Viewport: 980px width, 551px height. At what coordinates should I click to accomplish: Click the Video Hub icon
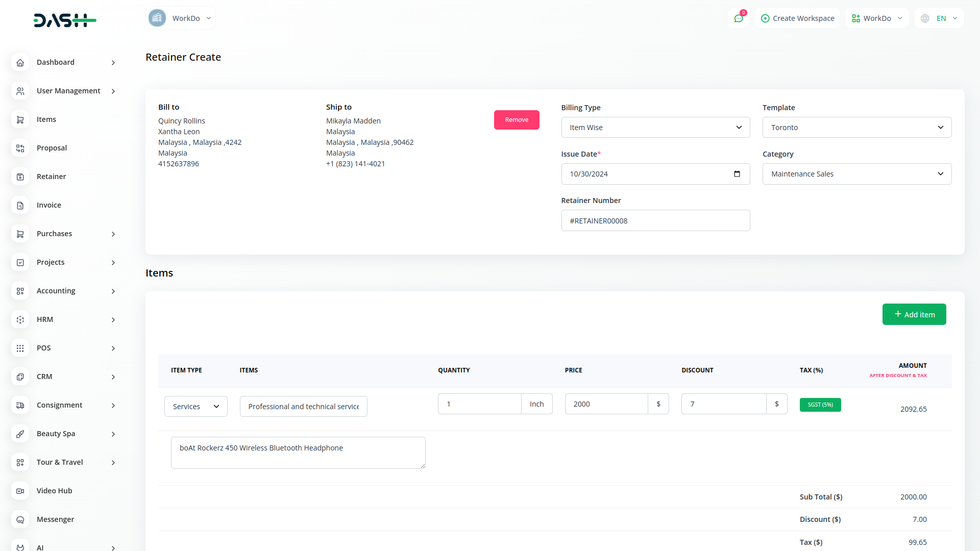tap(20, 491)
